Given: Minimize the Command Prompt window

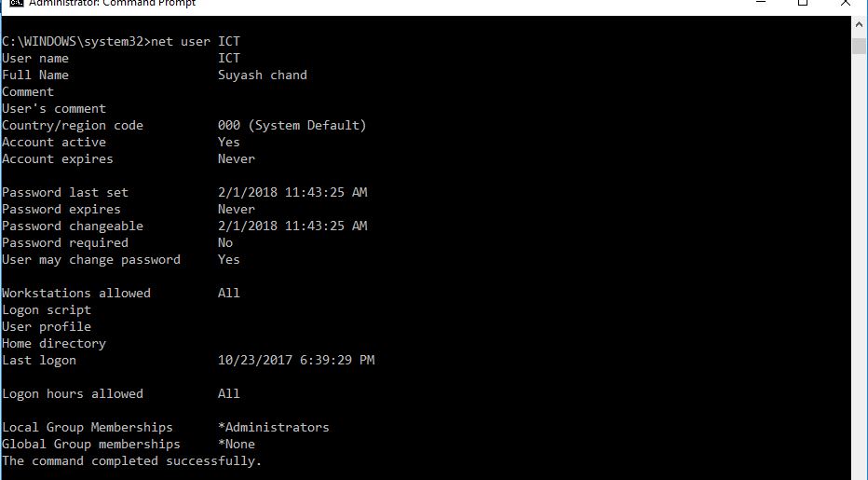Looking at the screenshot, I should coord(761,3).
